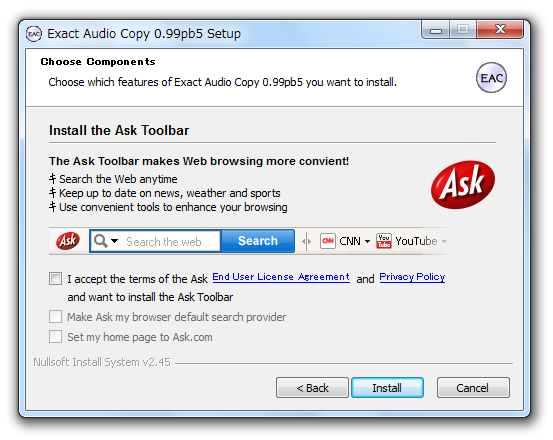
Task: Click the Install button
Action: 387,388
